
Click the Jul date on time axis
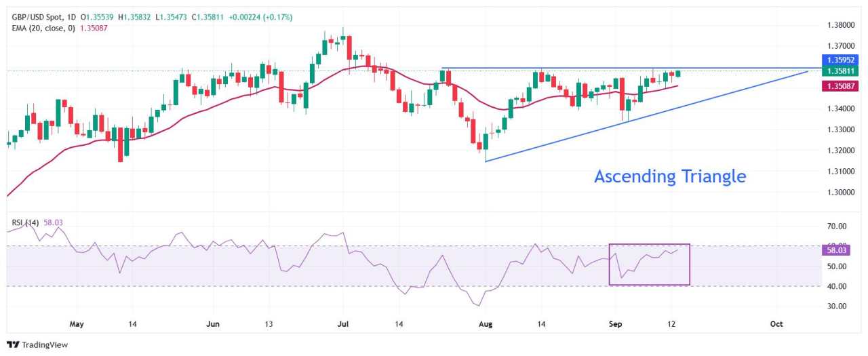343,324
